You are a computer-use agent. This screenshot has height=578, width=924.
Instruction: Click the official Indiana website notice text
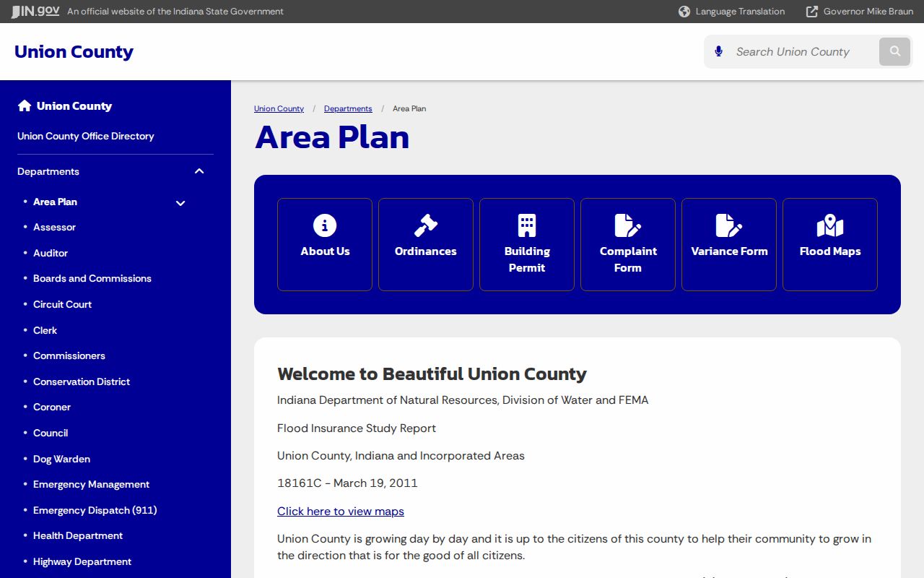(175, 12)
